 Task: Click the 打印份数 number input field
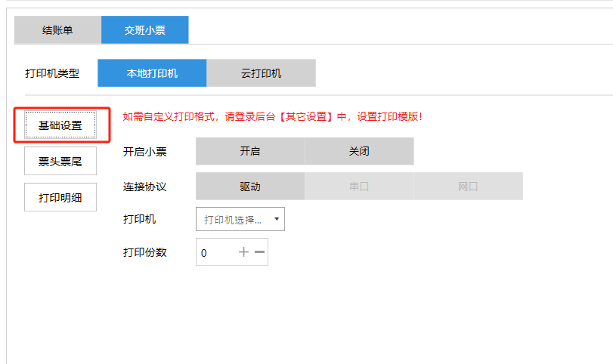pyautogui.click(x=215, y=253)
